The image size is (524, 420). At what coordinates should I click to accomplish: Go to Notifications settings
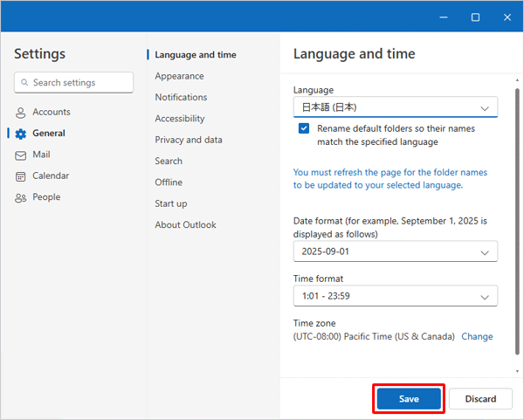[x=181, y=97]
